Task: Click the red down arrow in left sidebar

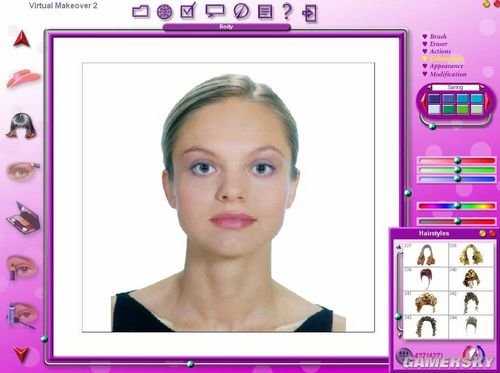Action: (22, 354)
